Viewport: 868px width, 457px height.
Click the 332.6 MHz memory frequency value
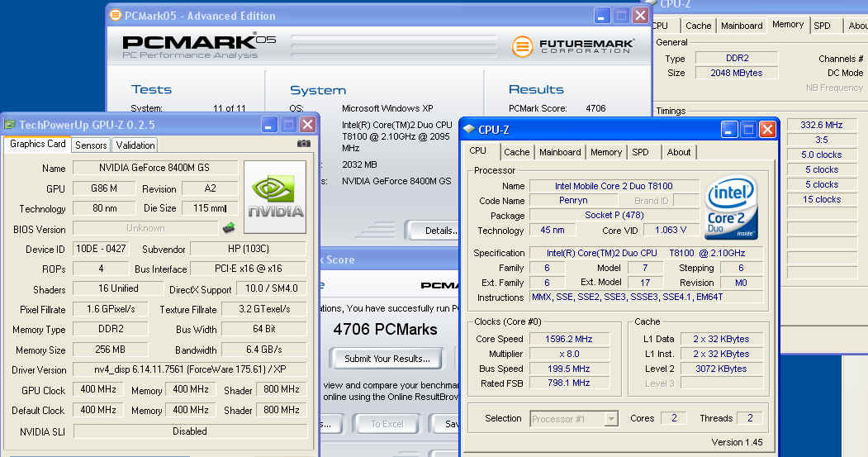click(822, 125)
